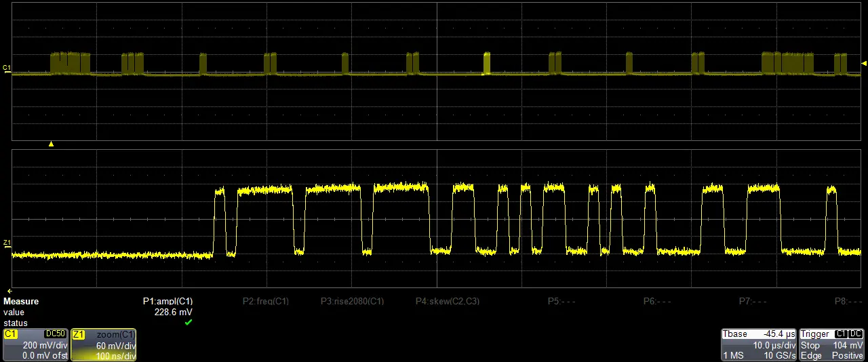Click the DC coupling tag in Trigger box
Viewport: 868px width, 362px height.
(855, 334)
